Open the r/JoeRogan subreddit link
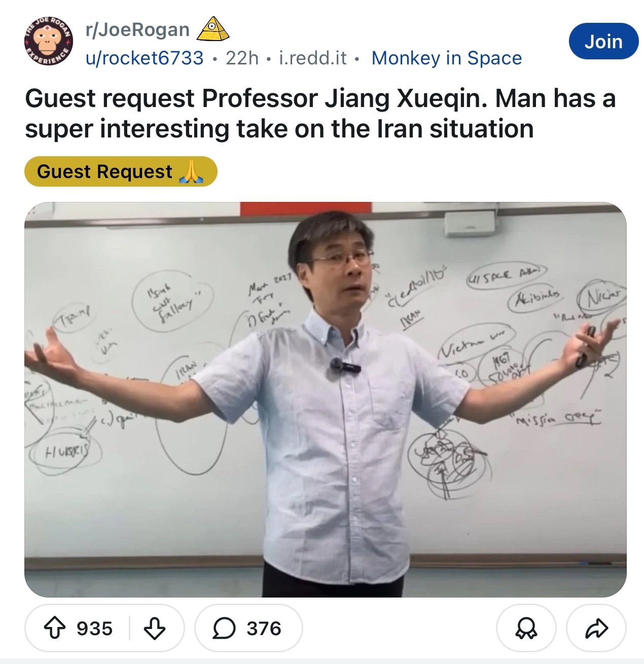This screenshot has height=664, width=644. pyautogui.click(x=137, y=30)
